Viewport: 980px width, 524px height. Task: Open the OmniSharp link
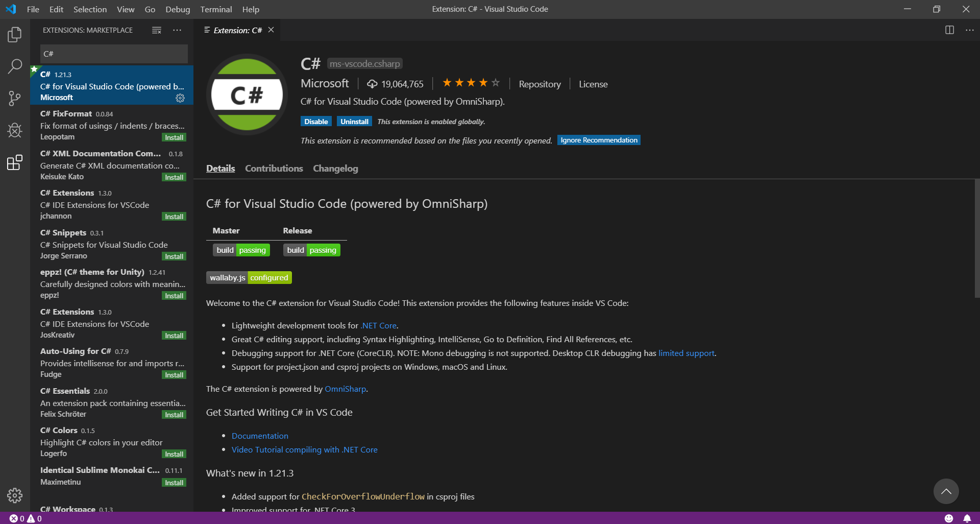tap(345, 389)
